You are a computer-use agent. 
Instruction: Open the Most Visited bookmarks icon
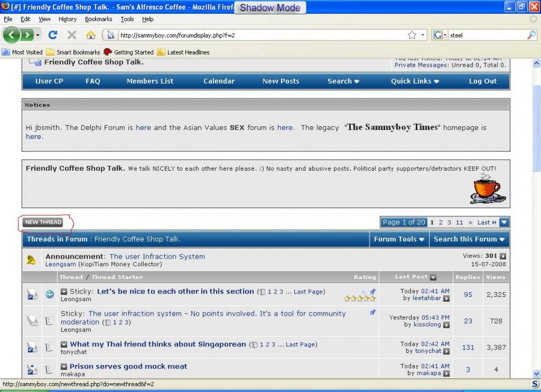pyautogui.click(x=6, y=52)
